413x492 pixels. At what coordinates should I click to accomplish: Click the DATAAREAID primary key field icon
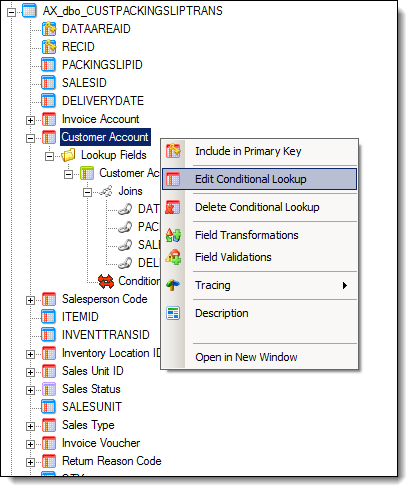tap(49, 29)
